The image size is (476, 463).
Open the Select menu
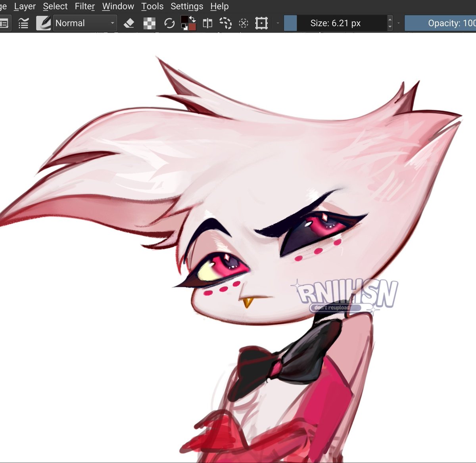(55, 6)
